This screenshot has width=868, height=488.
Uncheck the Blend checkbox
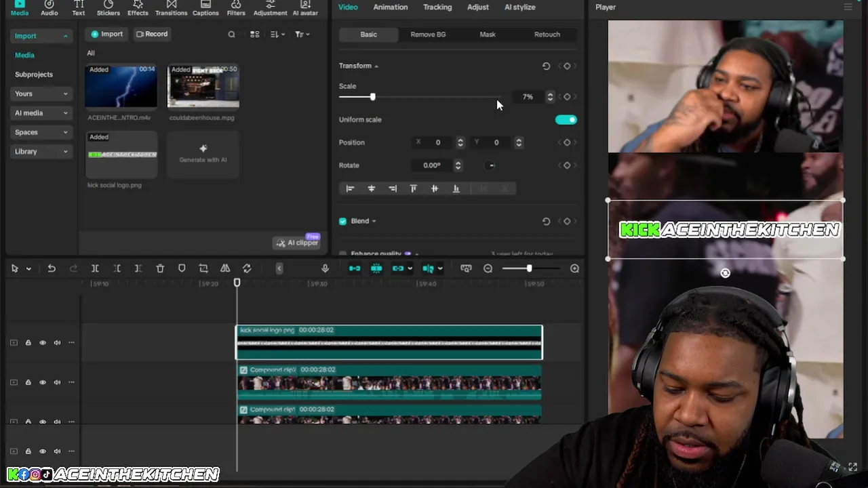[x=342, y=221]
